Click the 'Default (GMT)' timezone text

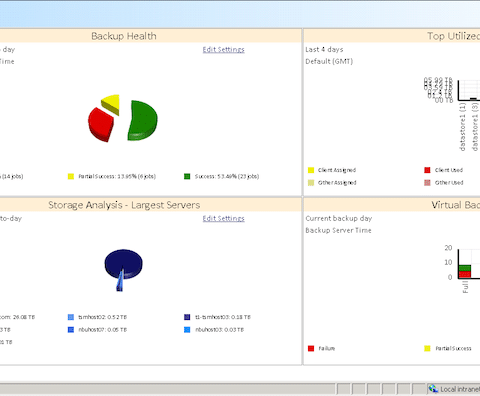click(329, 61)
